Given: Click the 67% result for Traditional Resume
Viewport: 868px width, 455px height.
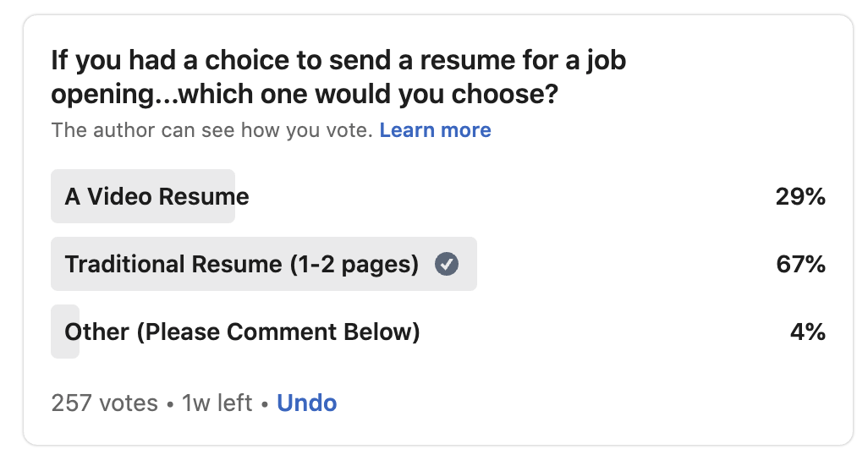Looking at the screenshot, I should pos(799,265).
